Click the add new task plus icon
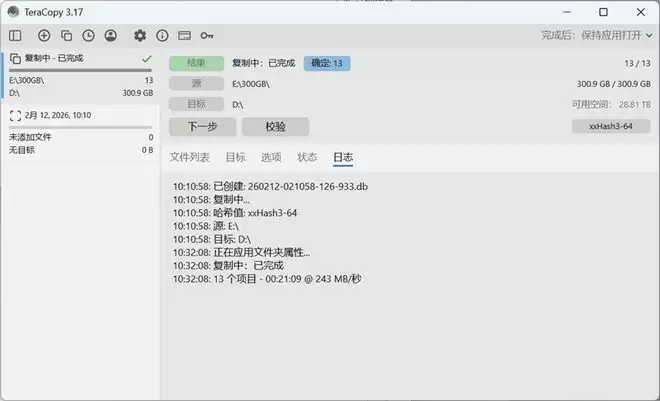The image size is (660, 401). (x=44, y=36)
